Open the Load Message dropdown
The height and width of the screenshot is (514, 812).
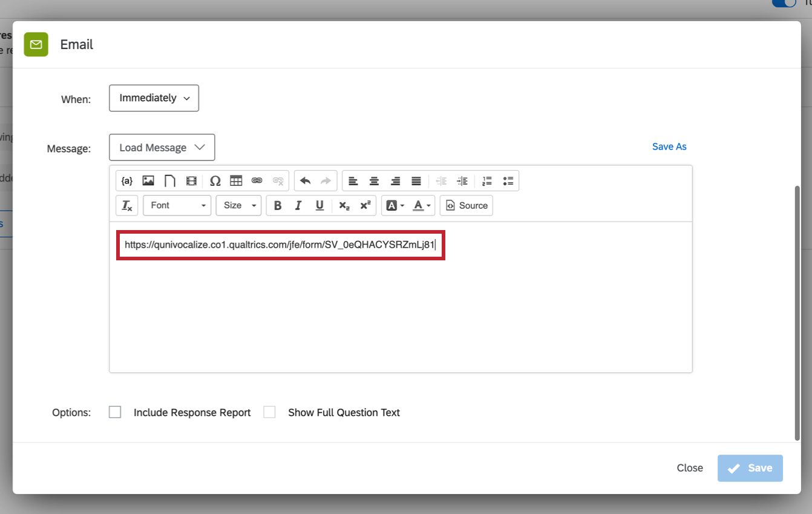(x=162, y=147)
